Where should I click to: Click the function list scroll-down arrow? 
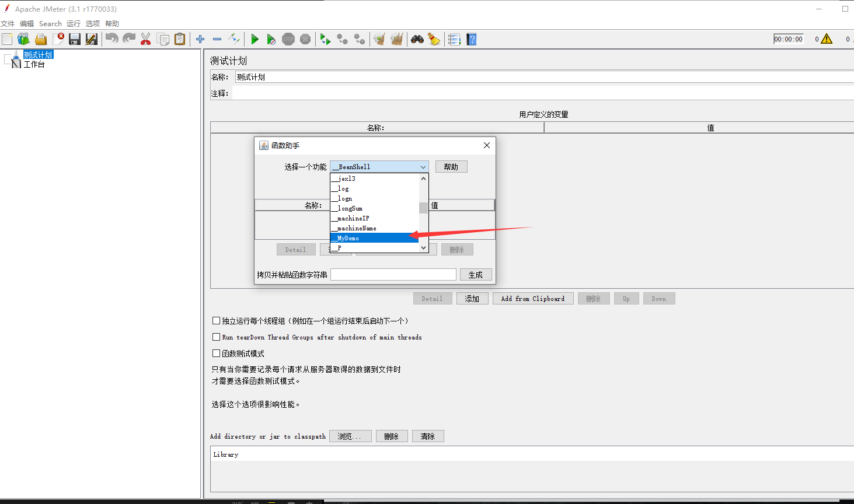click(423, 248)
